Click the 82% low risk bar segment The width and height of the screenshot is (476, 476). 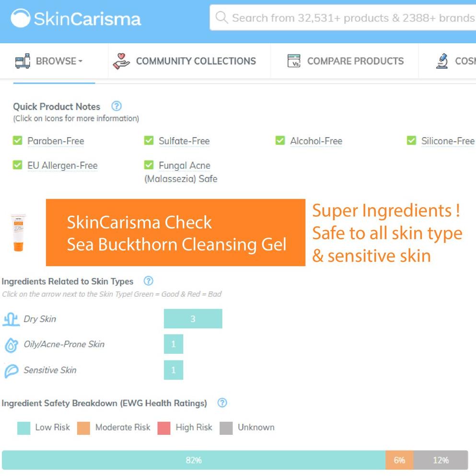194,460
